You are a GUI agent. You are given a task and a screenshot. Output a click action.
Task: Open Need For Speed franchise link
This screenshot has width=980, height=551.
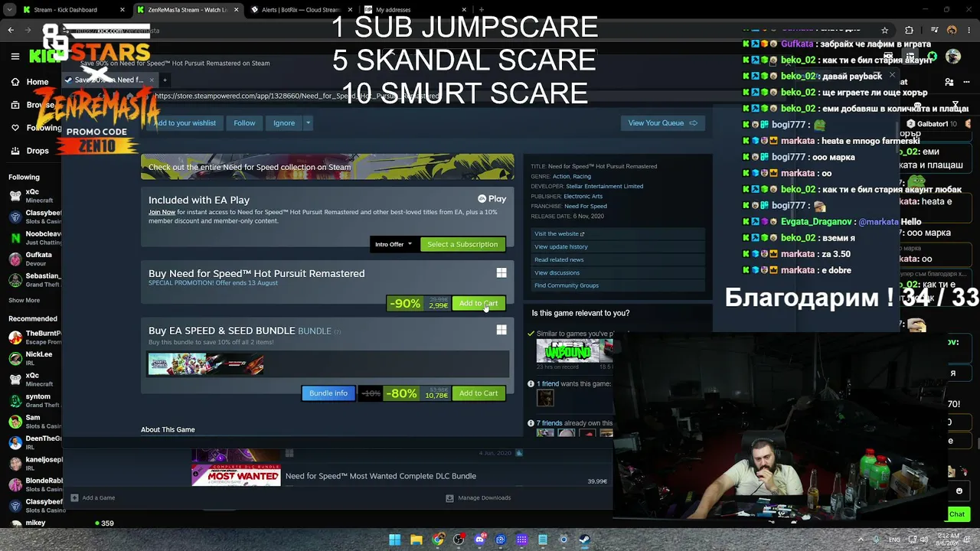[586, 207]
